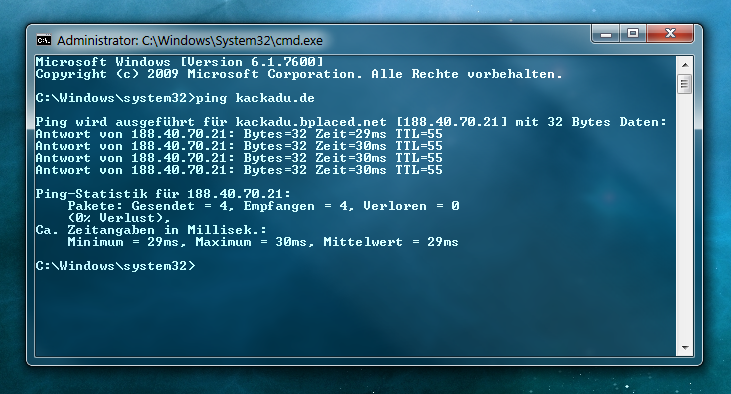This screenshot has height=394, width=731.
Task: Click 'mit 32 Bytes Daten:' text
Action: coord(591,122)
